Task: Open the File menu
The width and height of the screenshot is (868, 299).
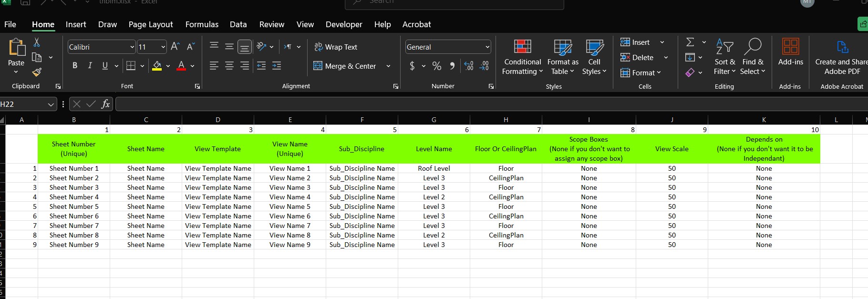Action: (10, 24)
